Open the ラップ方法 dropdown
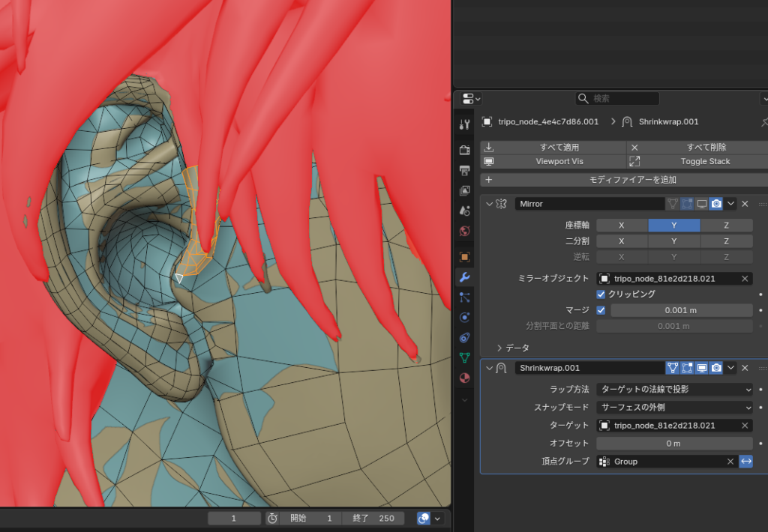Viewport: 768px width, 532px height. [x=674, y=390]
